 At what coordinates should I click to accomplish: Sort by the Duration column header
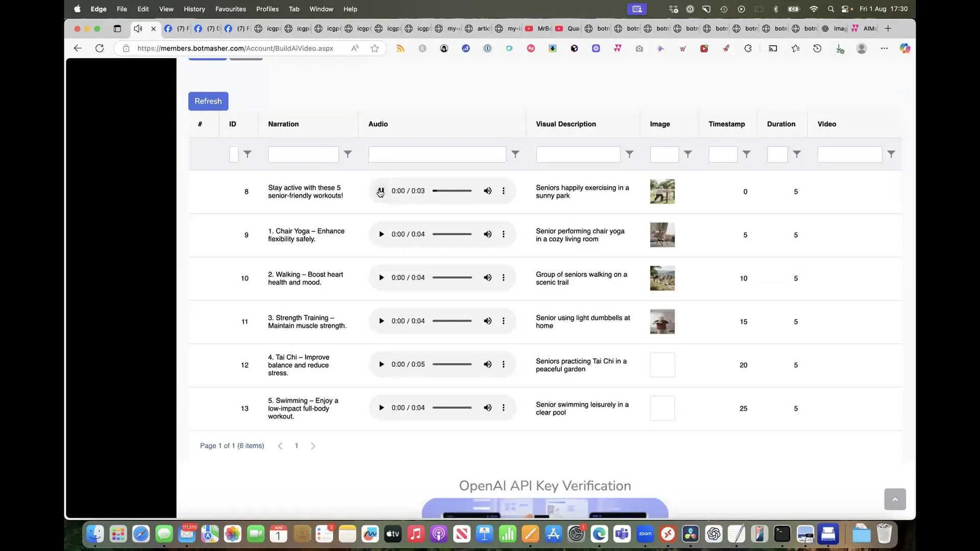pos(781,124)
